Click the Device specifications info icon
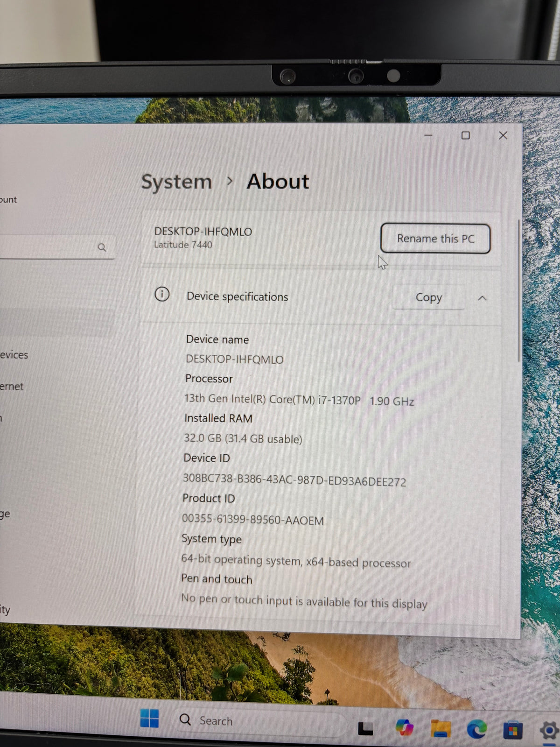 [x=162, y=294]
